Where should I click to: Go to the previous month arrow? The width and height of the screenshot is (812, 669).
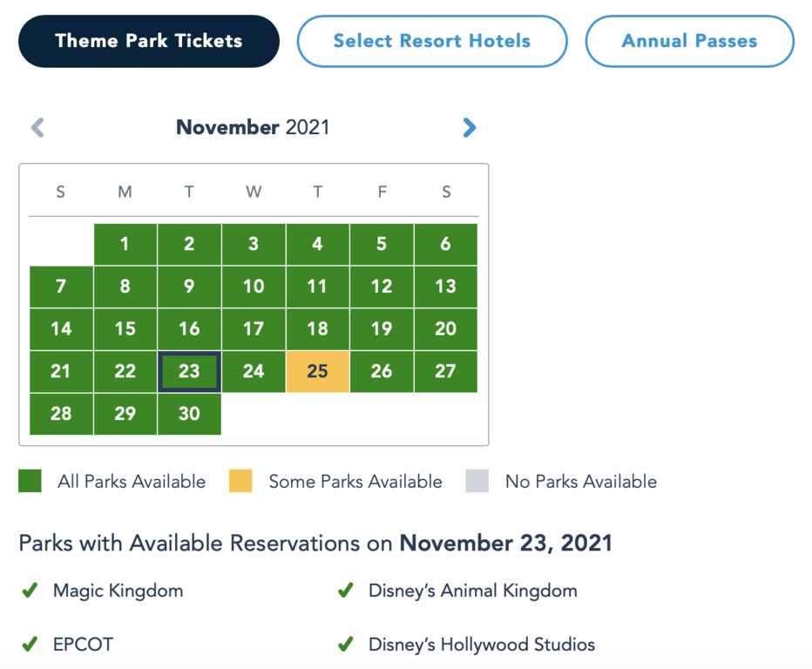click(x=37, y=128)
